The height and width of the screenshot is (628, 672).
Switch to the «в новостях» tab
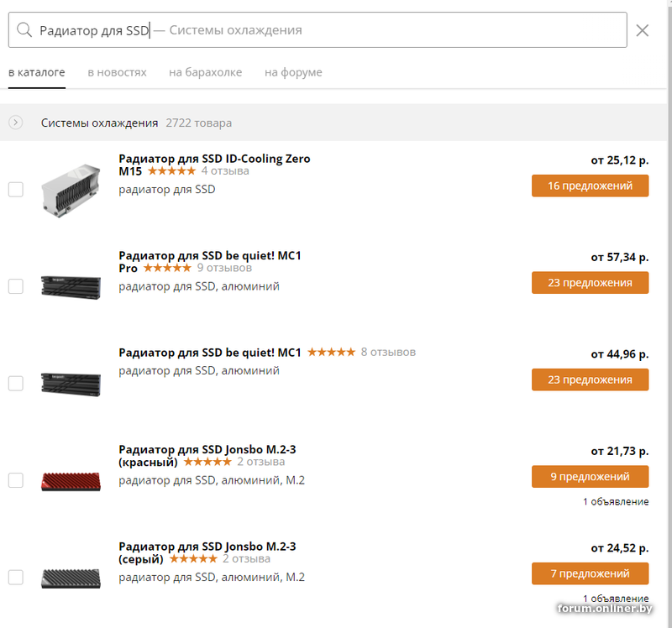click(117, 72)
